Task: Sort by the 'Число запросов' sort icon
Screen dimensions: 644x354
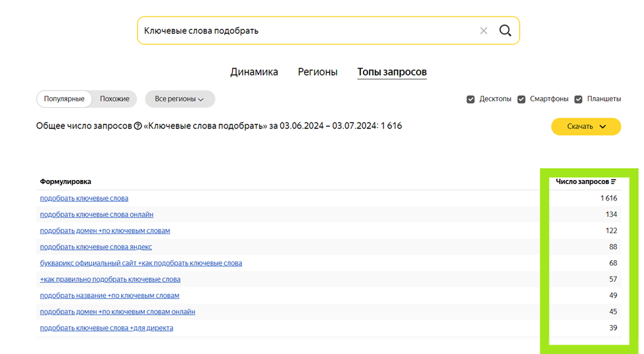Action: coord(613,182)
